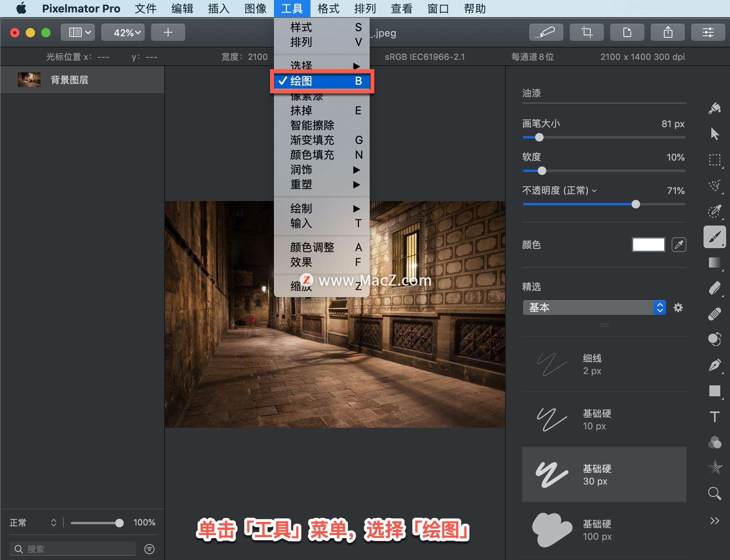
Task: Open brush collection settings gear
Action: 678,308
